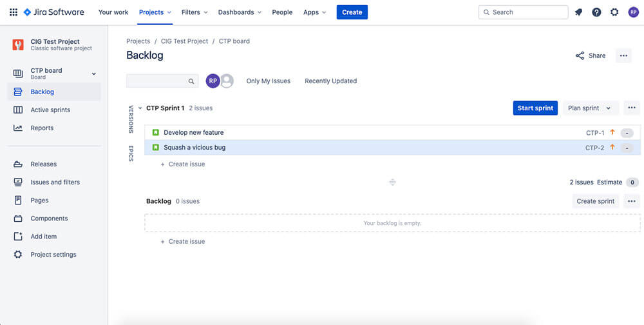This screenshot has height=325, width=644.
Task: Click the share icon beside Share
Action: click(580, 55)
